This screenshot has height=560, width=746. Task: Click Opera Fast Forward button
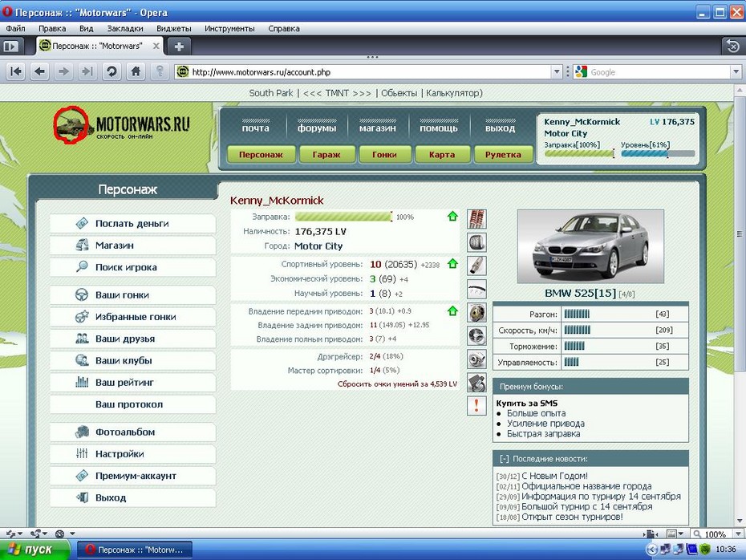tap(87, 72)
